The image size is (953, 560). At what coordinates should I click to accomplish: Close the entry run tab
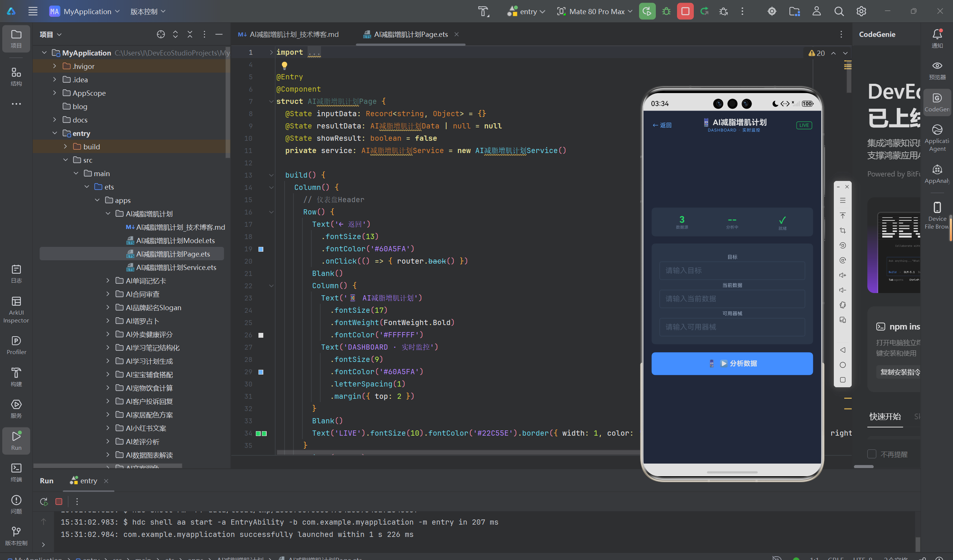tap(106, 481)
